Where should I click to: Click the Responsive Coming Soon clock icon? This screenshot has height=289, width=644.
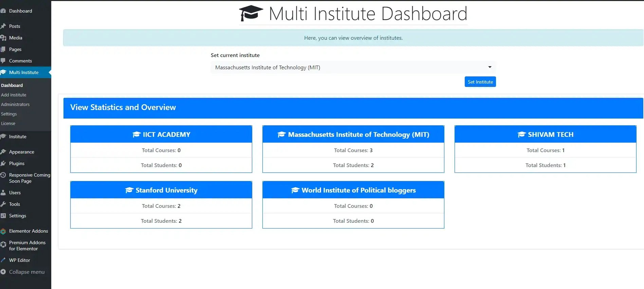pyautogui.click(x=3, y=175)
